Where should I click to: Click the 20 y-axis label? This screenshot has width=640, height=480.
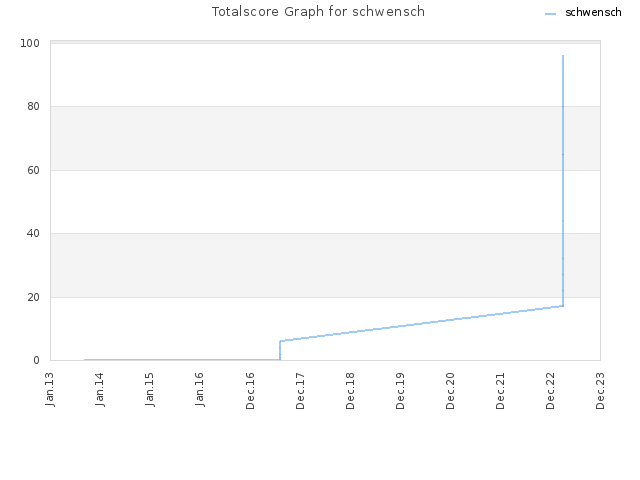click(x=33, y=297)
